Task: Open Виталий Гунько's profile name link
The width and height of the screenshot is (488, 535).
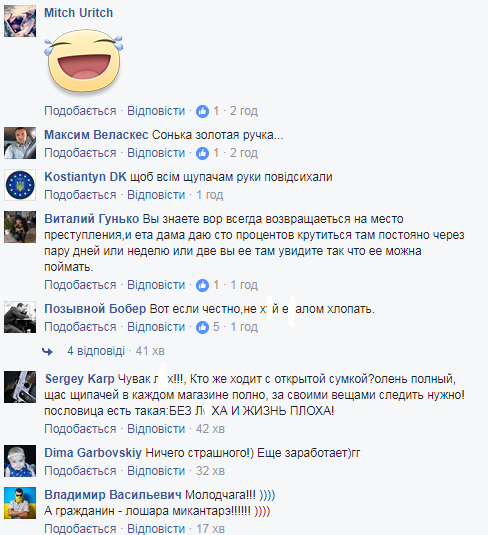Action: pyautogui.click(x=91, y=219)
